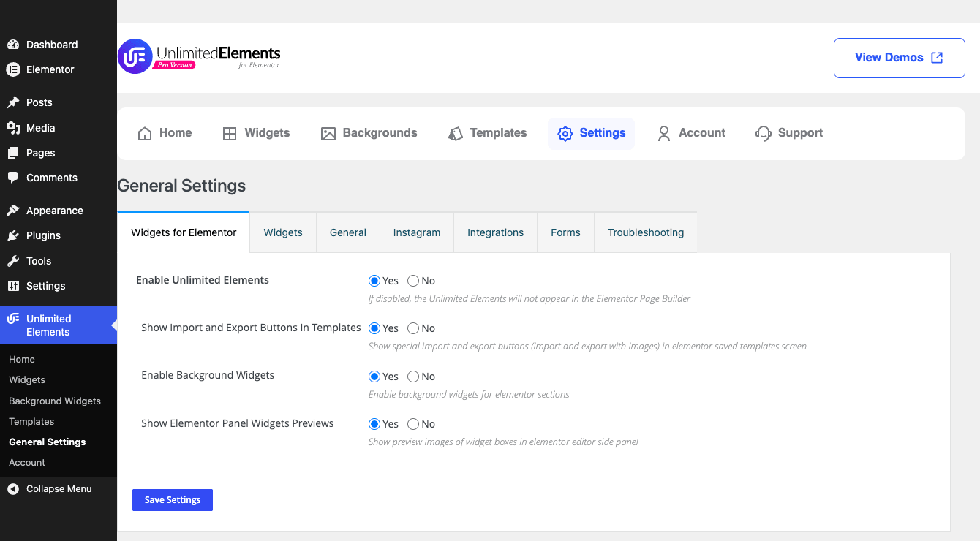Click the Support headset icon in nav bar
980x541 pixels.
click(764, 133)
